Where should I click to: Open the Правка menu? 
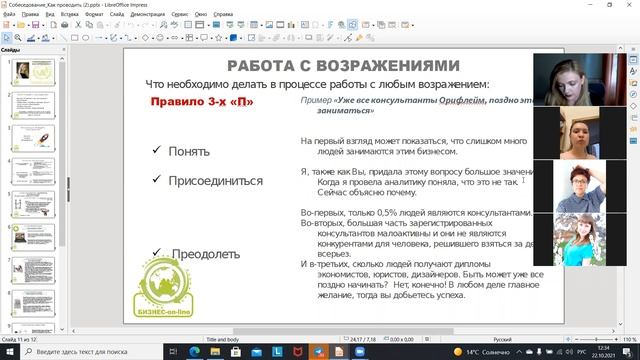click(30, 14)
